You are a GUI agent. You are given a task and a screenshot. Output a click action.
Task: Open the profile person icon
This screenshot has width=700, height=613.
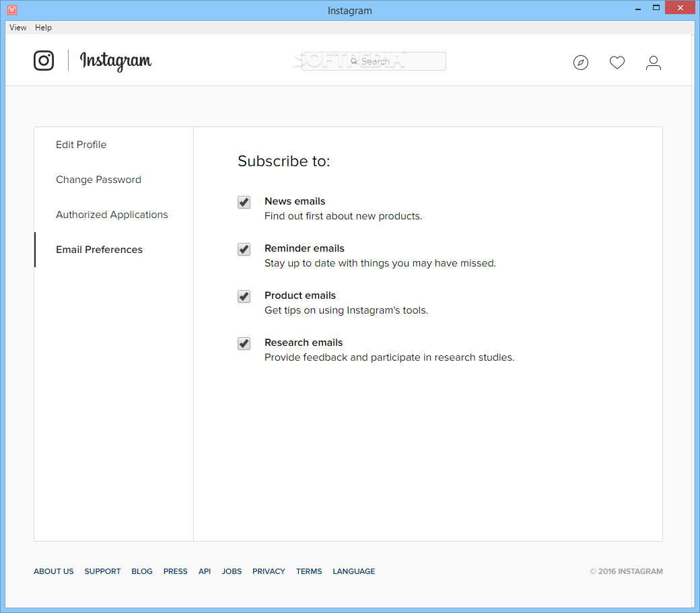[x=653, y=63]
